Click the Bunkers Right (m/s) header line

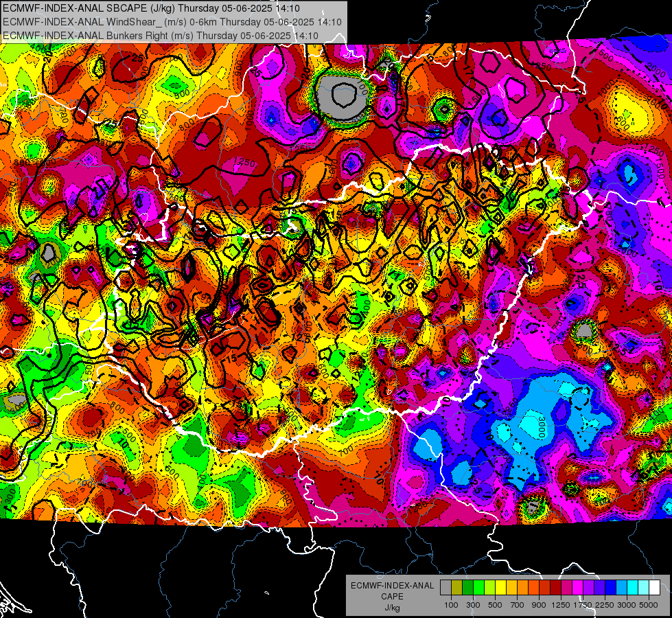[161, 36]
